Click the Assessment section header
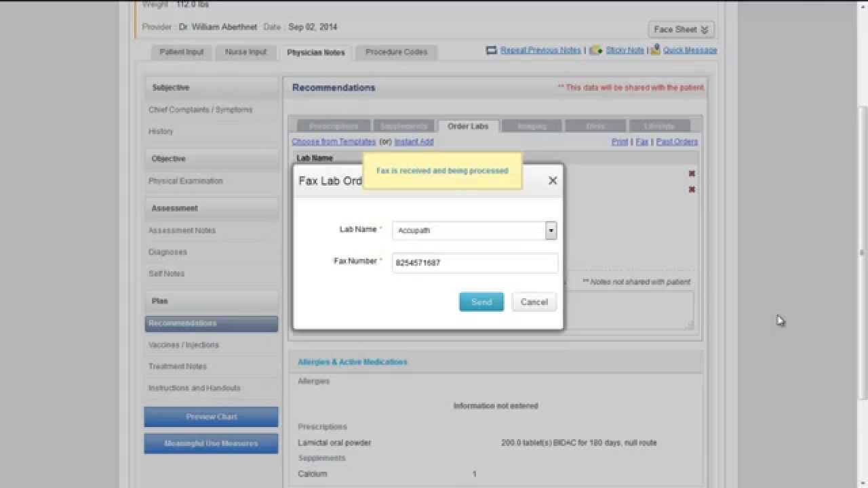868x488 pixels. [212, 208]
